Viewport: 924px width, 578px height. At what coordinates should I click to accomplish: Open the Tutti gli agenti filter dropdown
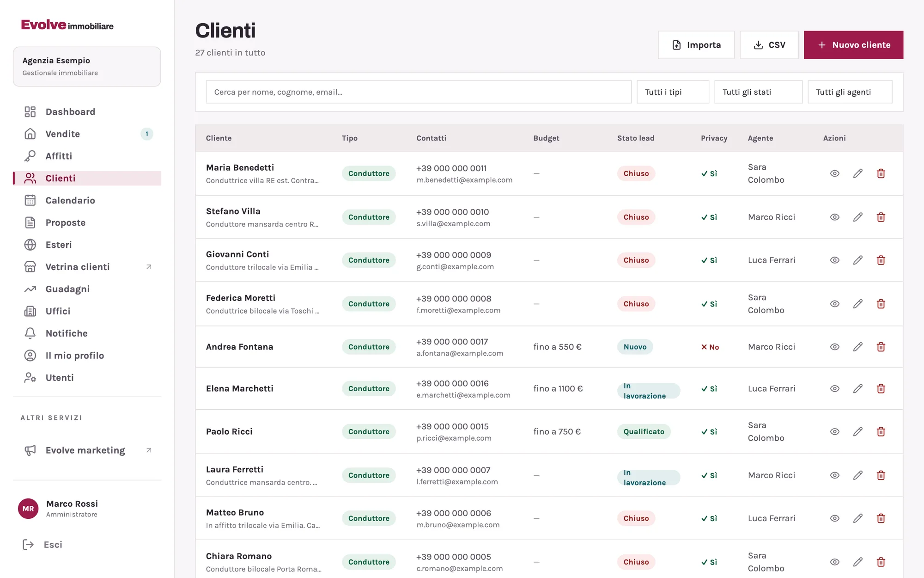click(x=850, y=92)
